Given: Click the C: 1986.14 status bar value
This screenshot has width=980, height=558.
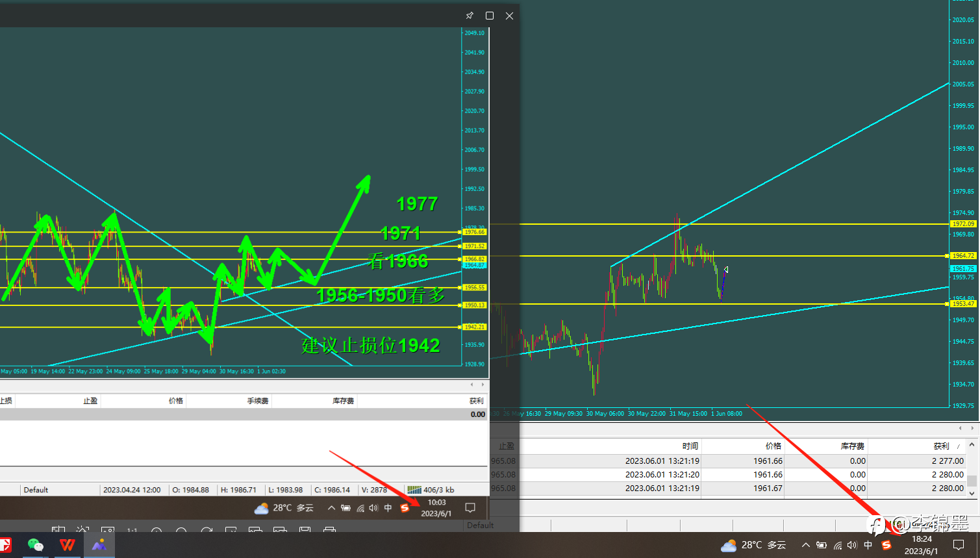Looking at the screenshot, I should coord(332,490).
